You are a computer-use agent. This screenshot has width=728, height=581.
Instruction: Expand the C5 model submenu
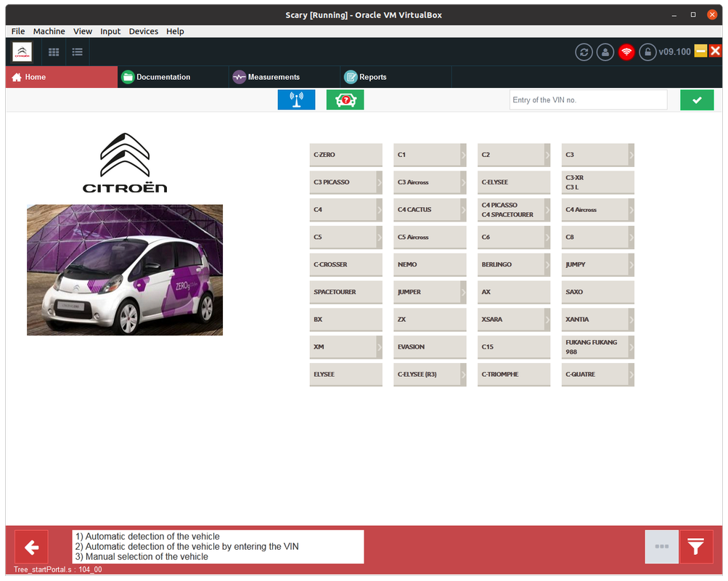click(380, 237)
